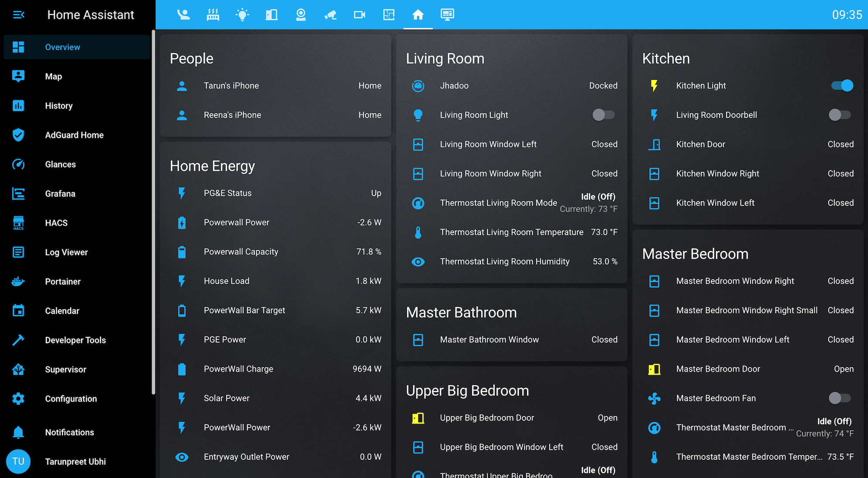Toggle the Living Room Light switch
Screen dimensions: 868x478
[603, 115]
